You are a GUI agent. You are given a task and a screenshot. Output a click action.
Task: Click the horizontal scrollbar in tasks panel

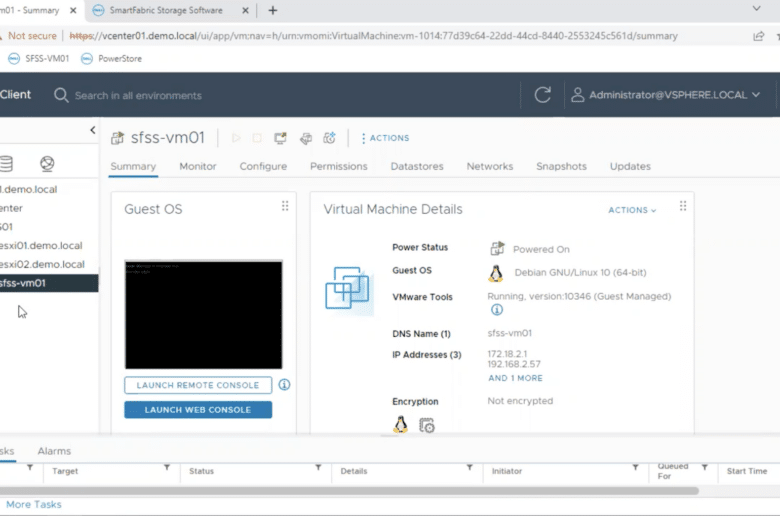349,491
